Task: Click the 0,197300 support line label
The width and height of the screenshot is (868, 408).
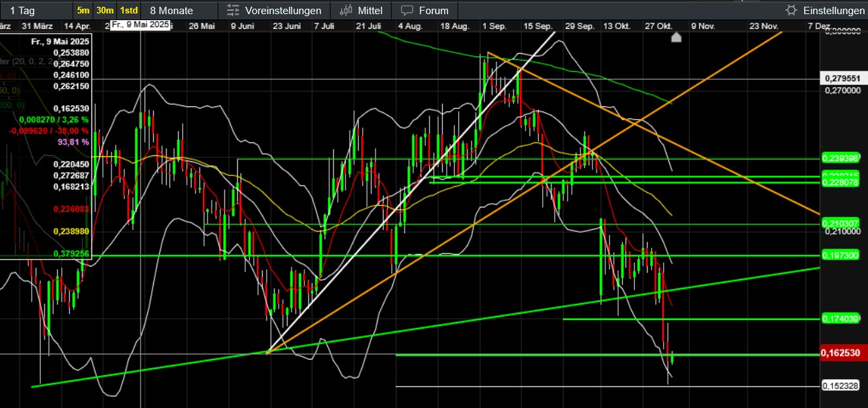Action: pos(841,255)
